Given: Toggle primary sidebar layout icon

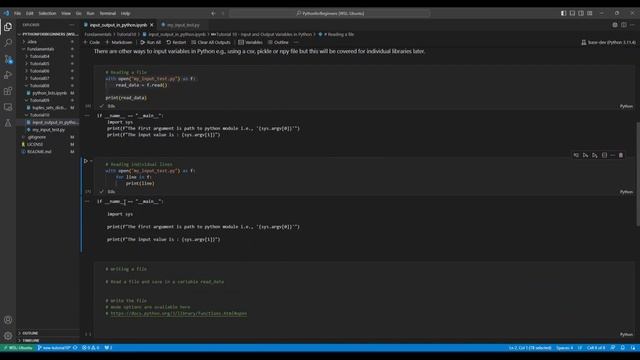Looking at the screenshot, I should (x=563, y=13).
